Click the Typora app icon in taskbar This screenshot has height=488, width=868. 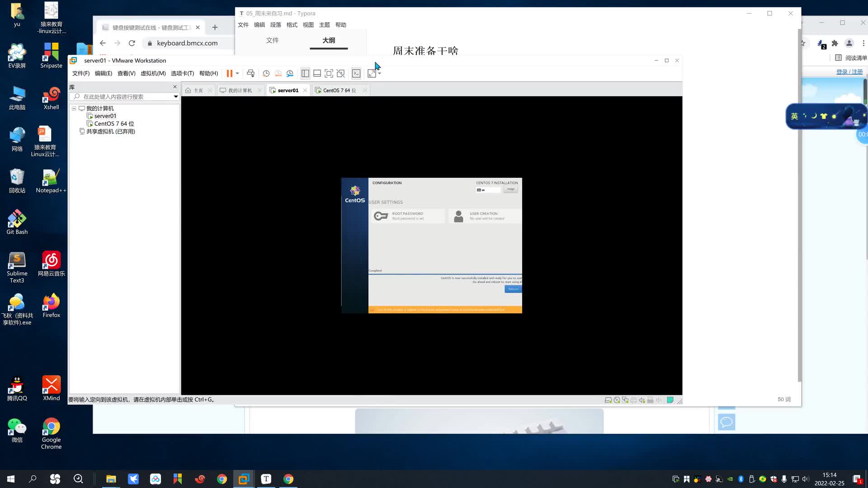point(266,479)
